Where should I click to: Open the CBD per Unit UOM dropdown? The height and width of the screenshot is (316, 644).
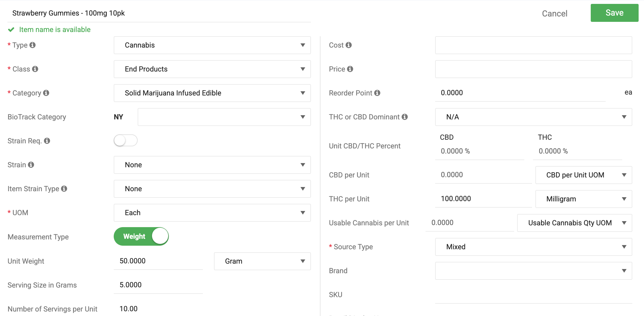coord(584,175)
